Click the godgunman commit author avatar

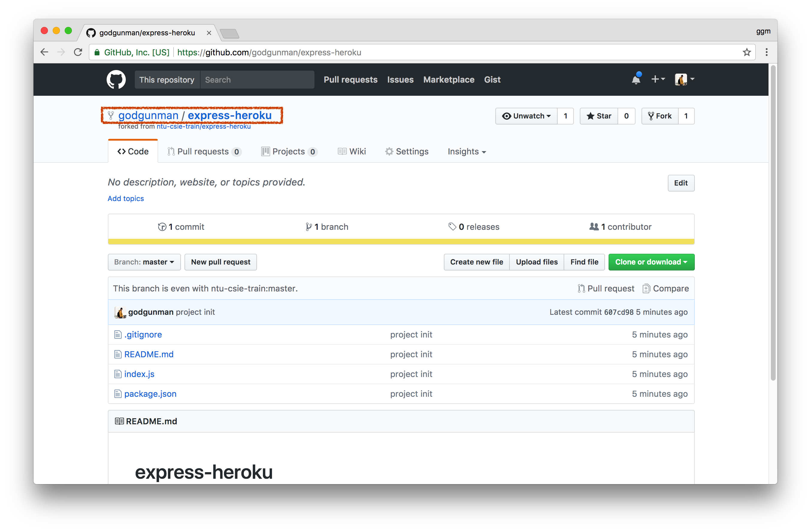point(120,312)
